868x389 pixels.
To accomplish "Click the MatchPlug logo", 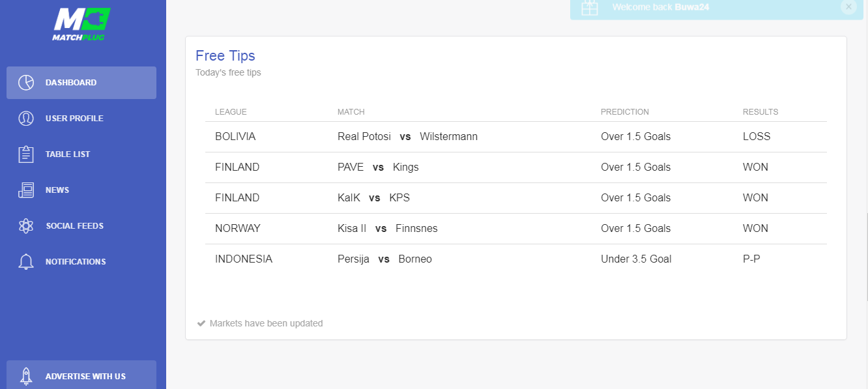I will [x=81, y=23].
